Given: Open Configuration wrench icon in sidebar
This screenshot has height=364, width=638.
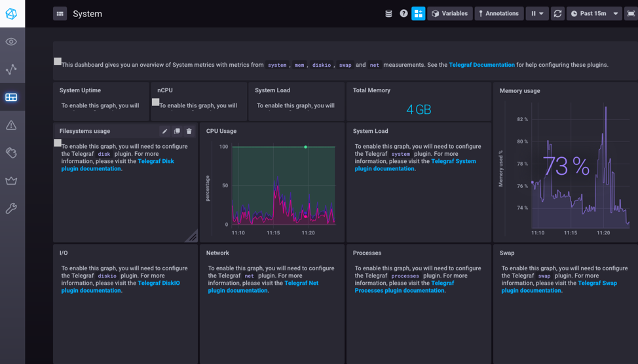Looking at the screenshot, I should tap(11, 209).
